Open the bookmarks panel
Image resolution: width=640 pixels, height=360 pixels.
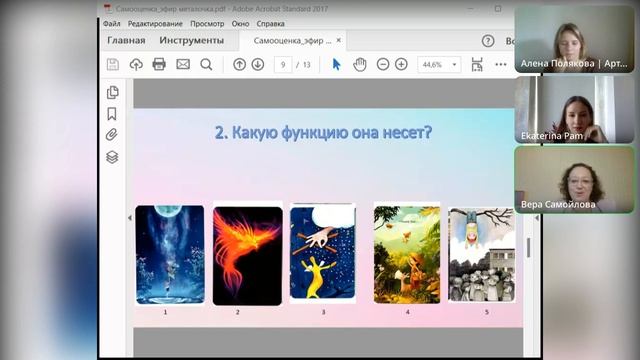(112, 114)
